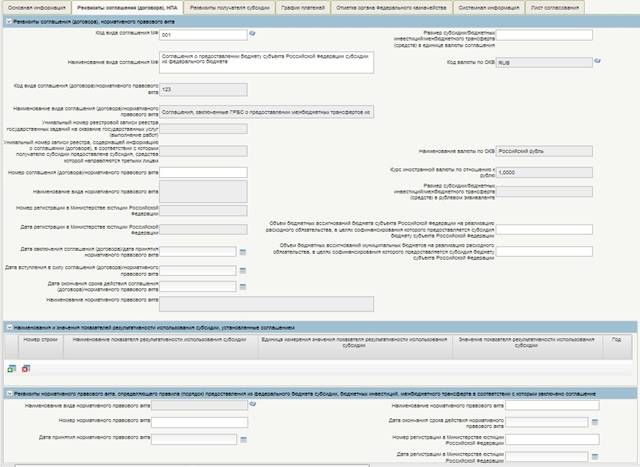Delete row in the показателей результативности table

pos(25,369)
